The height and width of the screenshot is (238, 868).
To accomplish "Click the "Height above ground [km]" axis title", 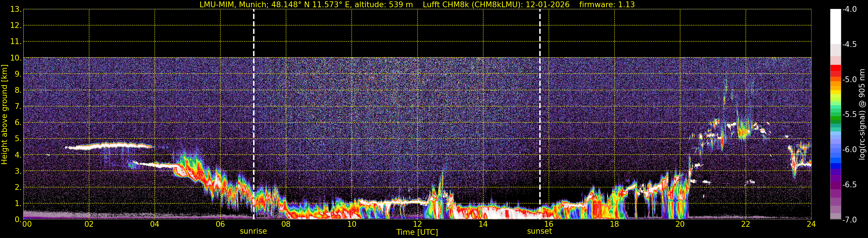I will point(4,115).
